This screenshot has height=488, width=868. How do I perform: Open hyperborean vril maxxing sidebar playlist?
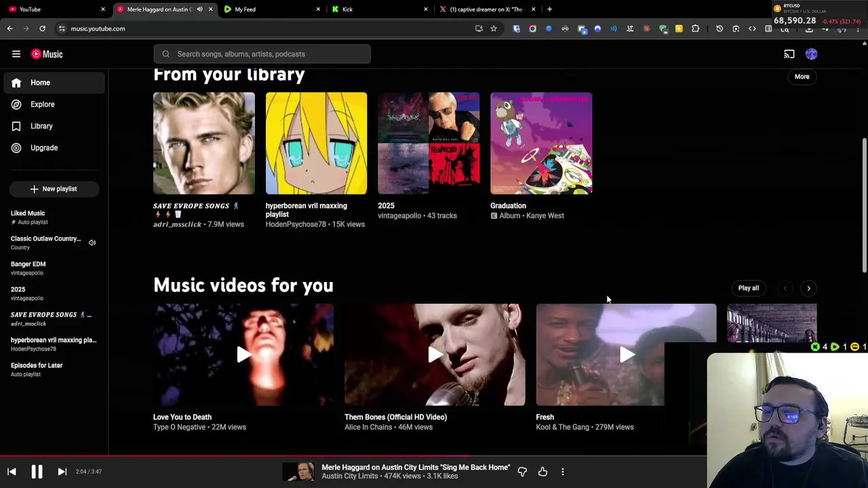[54, 344]
